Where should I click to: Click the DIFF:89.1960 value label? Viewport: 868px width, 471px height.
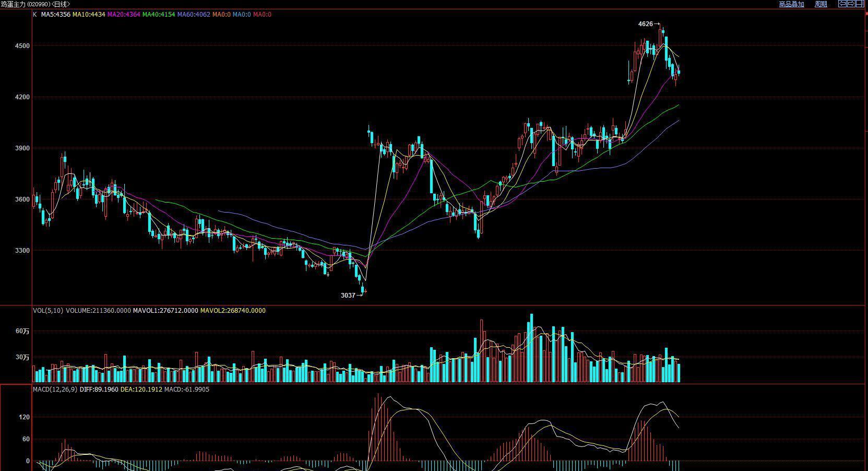[99, 390]
